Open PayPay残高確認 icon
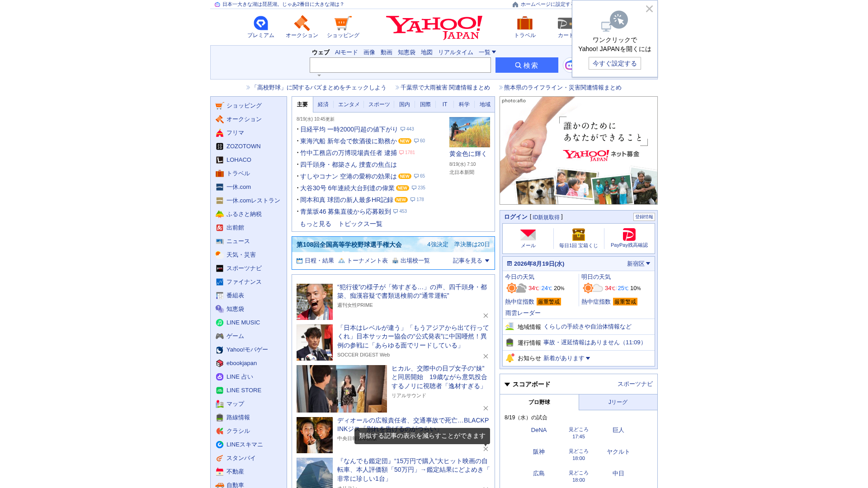This screenshot has height=488, width=868. pyautogui.click(x=629, y=235)
